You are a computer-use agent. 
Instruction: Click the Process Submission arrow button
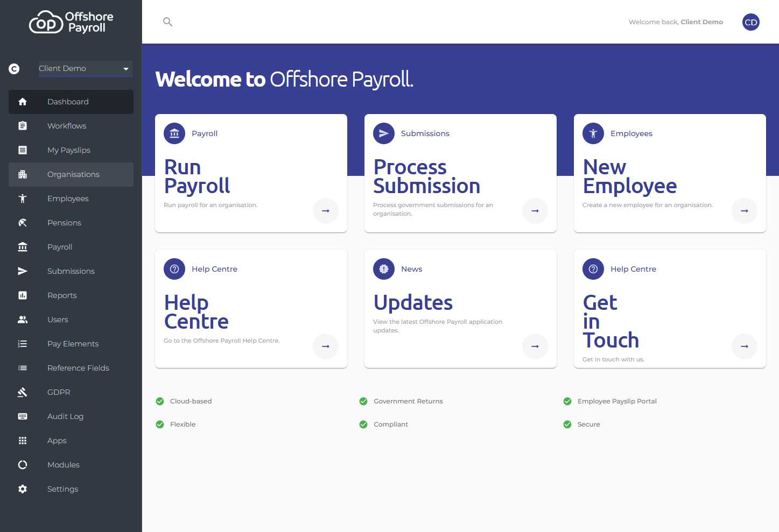(x=535, y=211)
